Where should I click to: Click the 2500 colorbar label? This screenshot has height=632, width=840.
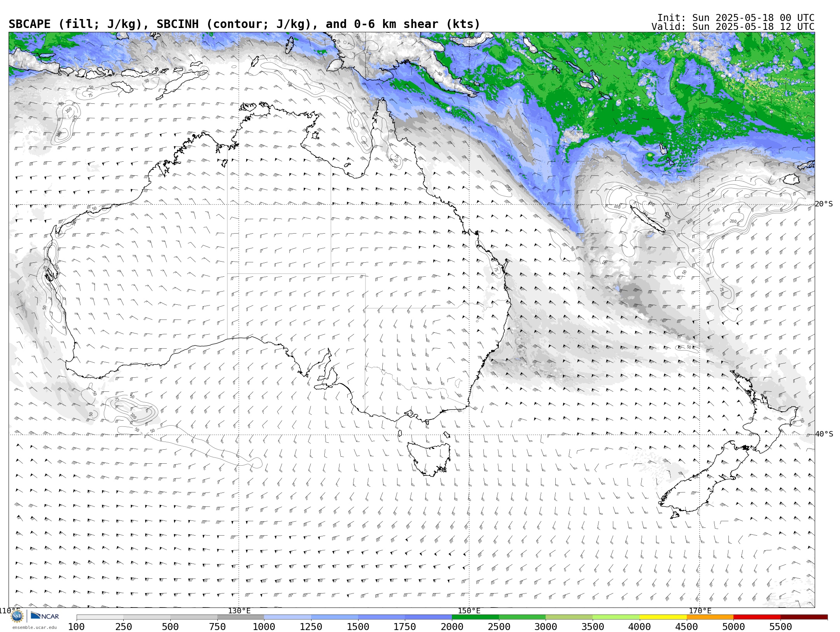click(499, 627)
